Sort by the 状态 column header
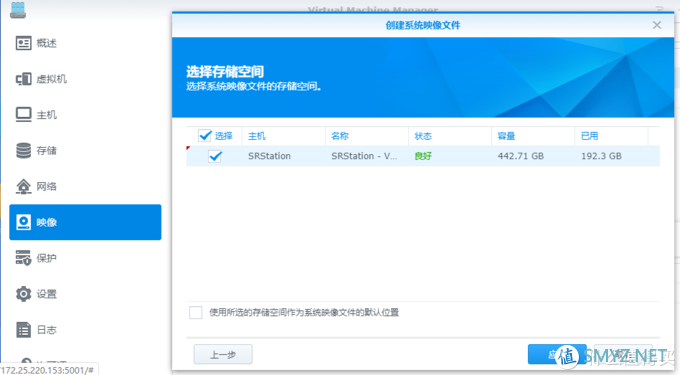The image size is (680, 375). (x=450, y=136)
